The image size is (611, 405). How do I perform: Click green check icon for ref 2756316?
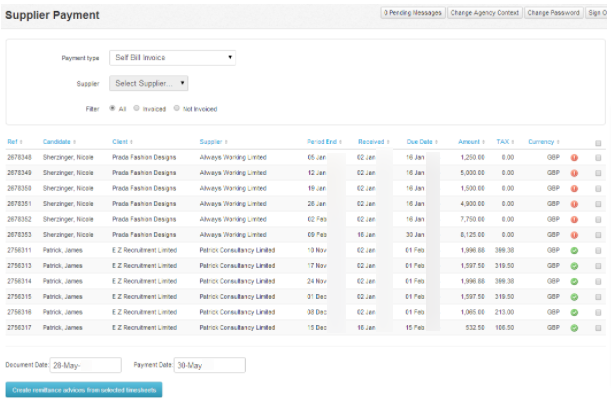tap(574, 313)
